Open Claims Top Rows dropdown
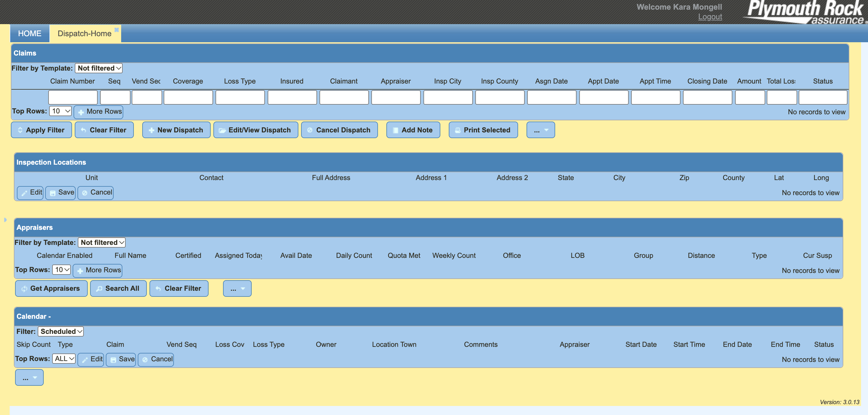The height and width of the screenshot is (415, 868). (61, 111)
